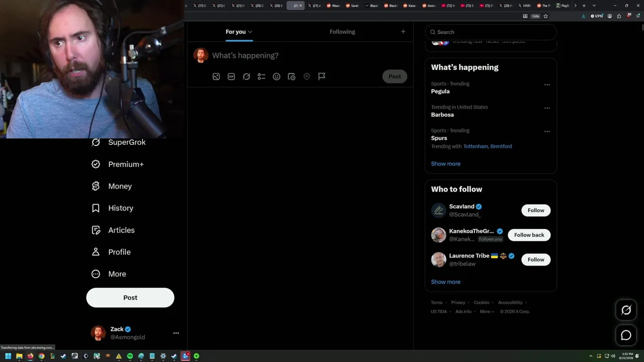This screenshot has height=362, width=644.
Task: Open the browser tab list dropdown
Action: pyautogui.click(x=594, y=6)
